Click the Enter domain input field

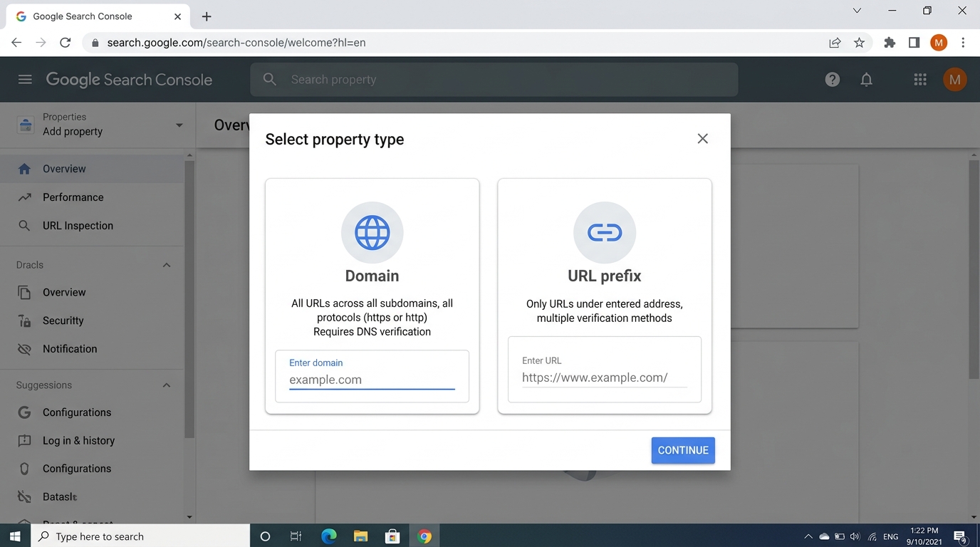point(372,376)
